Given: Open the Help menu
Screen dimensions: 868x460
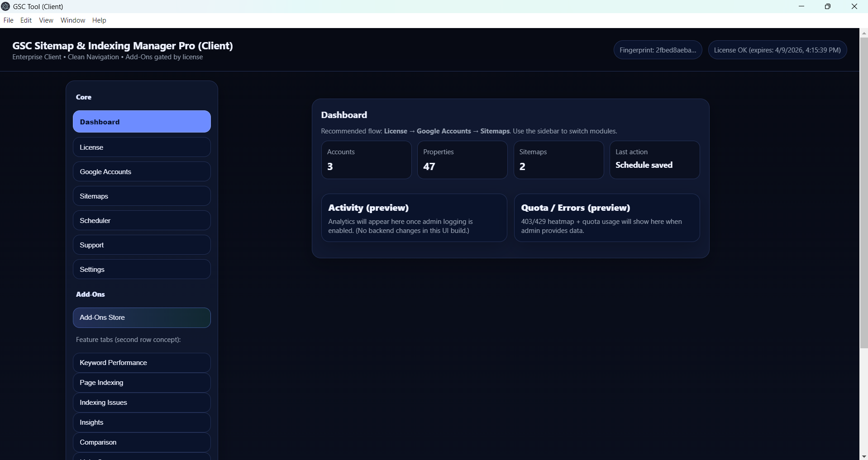Looking at the screenshot, I should pyautogui.click(x=99, y=20).
